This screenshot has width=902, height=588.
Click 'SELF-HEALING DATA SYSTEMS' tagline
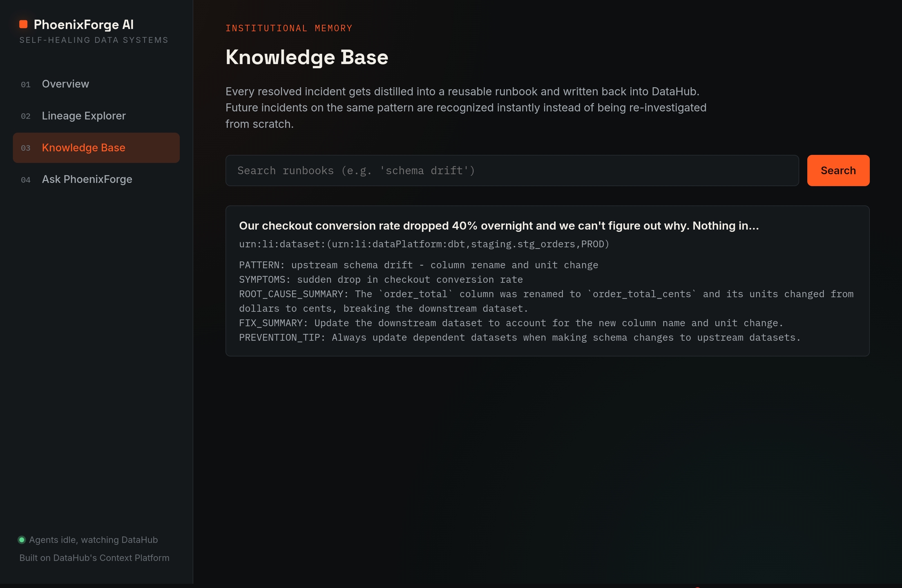94,40
